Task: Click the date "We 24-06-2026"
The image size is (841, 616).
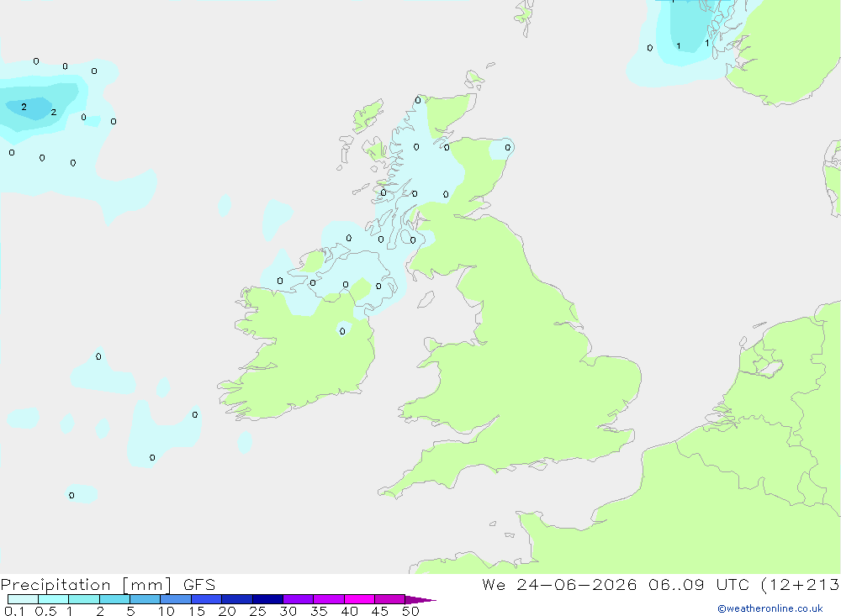Action: coord(559,585)
